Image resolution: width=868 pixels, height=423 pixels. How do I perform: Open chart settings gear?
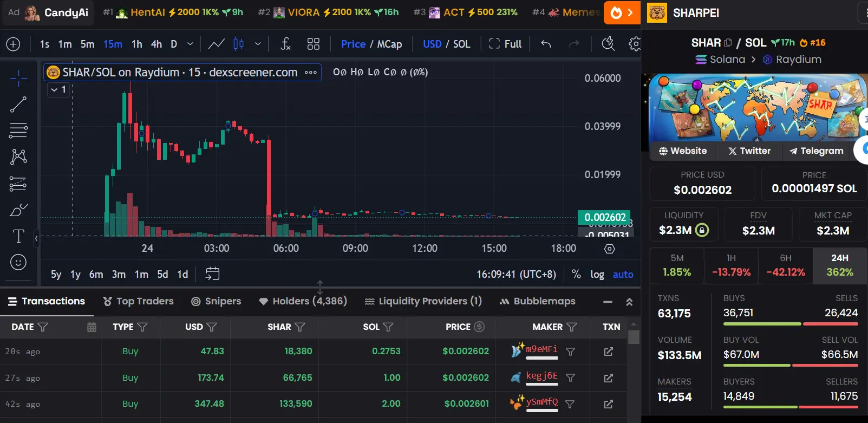[x=635, y=44]
